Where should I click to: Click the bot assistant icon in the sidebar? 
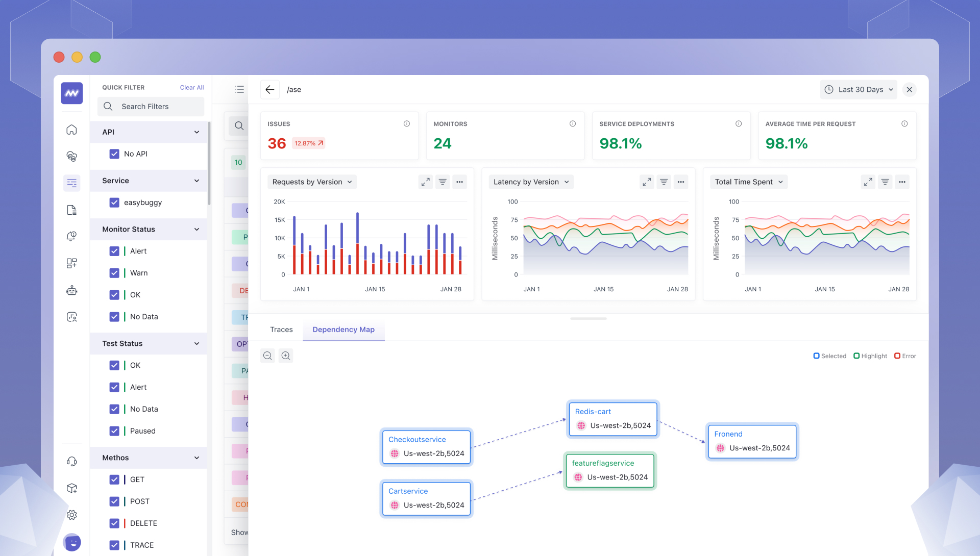[71, 290]
